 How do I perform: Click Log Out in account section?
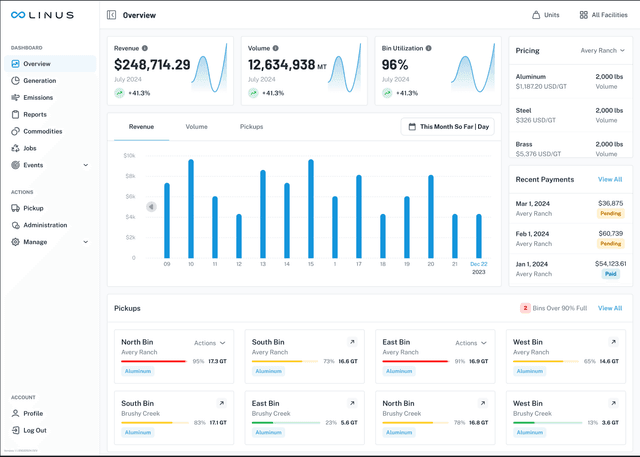point(34,430)
